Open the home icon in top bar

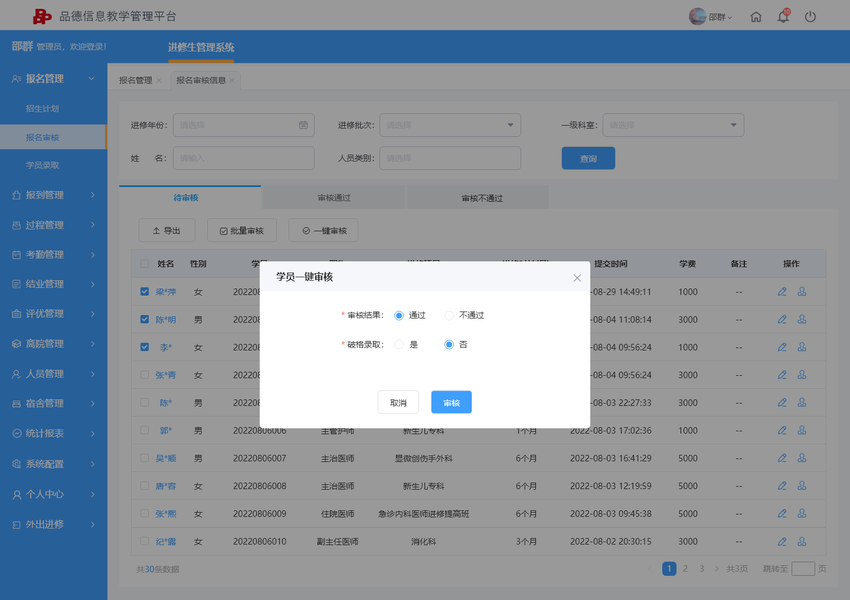pos(756,17)
